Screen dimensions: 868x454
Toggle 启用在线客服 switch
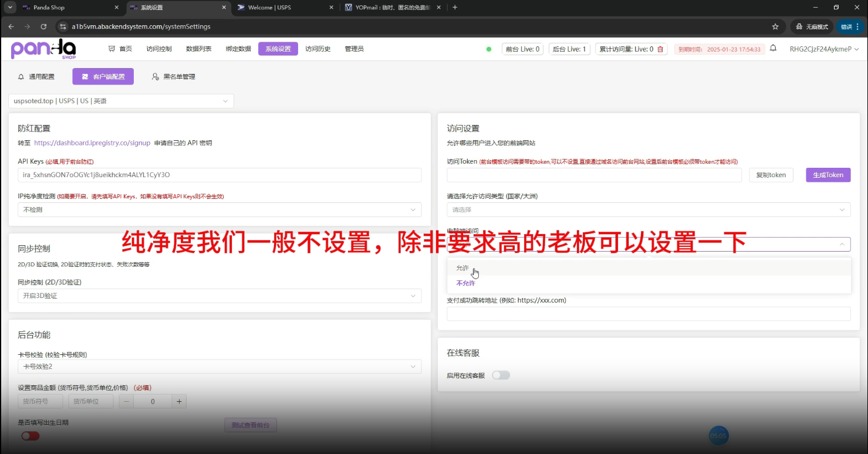[x=501, y=375]
